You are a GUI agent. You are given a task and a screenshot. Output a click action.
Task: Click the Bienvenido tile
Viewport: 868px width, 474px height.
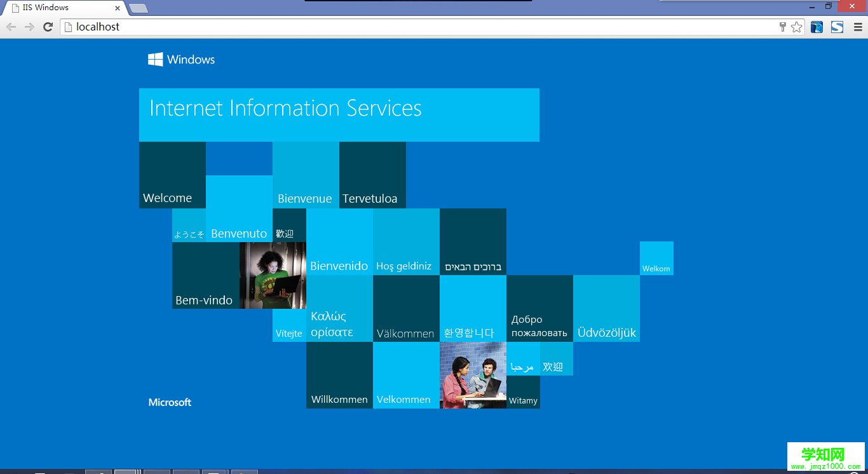(339, 241)
